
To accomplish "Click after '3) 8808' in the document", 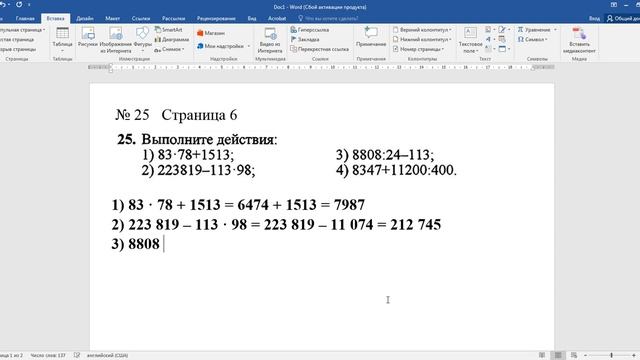I will [163, 244].
